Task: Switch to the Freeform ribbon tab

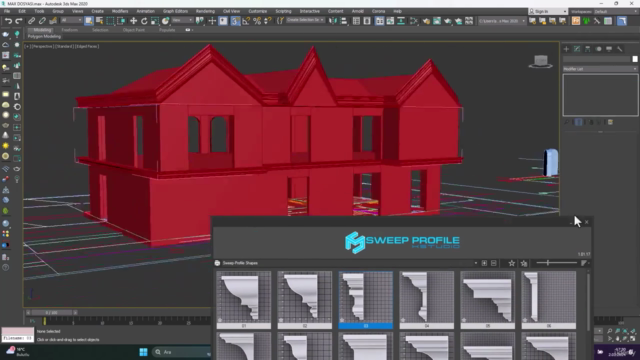Action: click(x=69, y=30)
